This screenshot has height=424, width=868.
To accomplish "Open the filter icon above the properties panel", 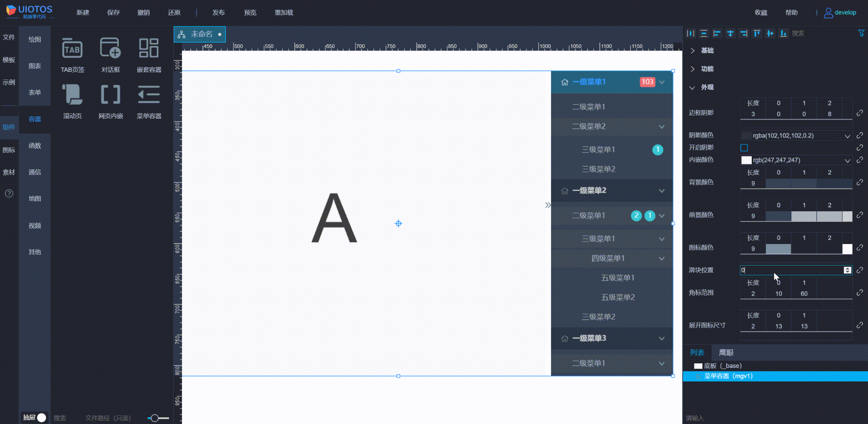I will point(860,33).
